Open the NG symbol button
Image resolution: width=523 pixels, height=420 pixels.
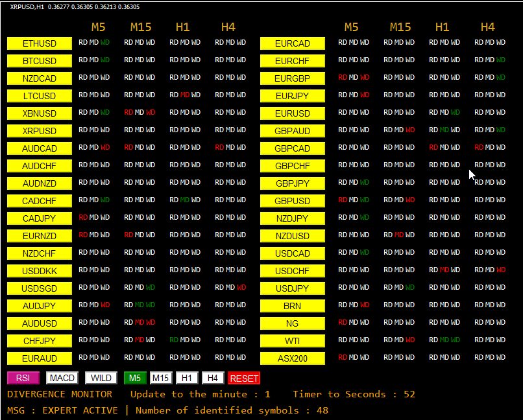coord(292,323)
